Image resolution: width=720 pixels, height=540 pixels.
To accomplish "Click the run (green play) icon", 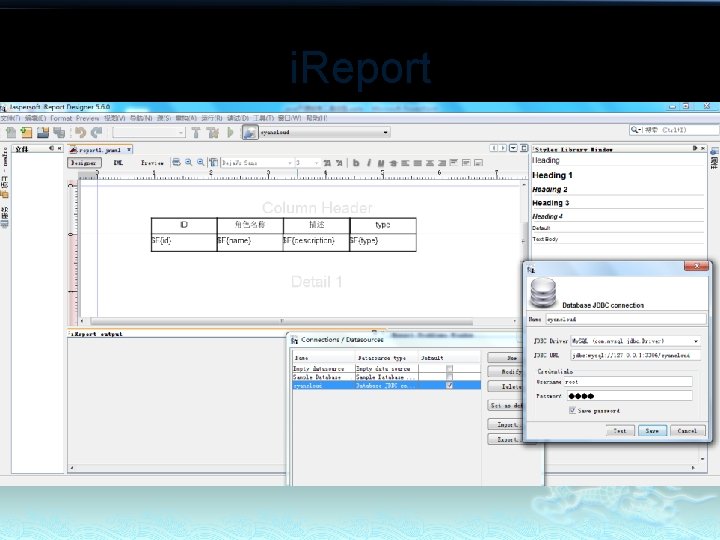I will pyautogui.click(x=230, y=133).
